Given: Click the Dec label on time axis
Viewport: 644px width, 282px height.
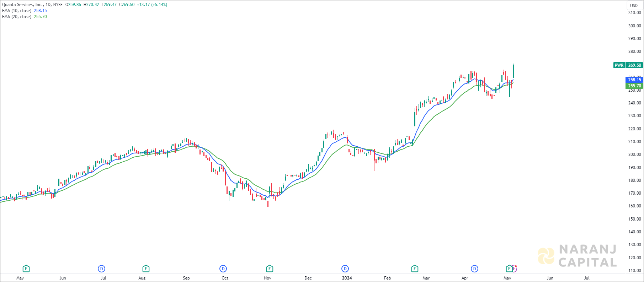Looking at the screenshot, I should [x=308, y=278].
